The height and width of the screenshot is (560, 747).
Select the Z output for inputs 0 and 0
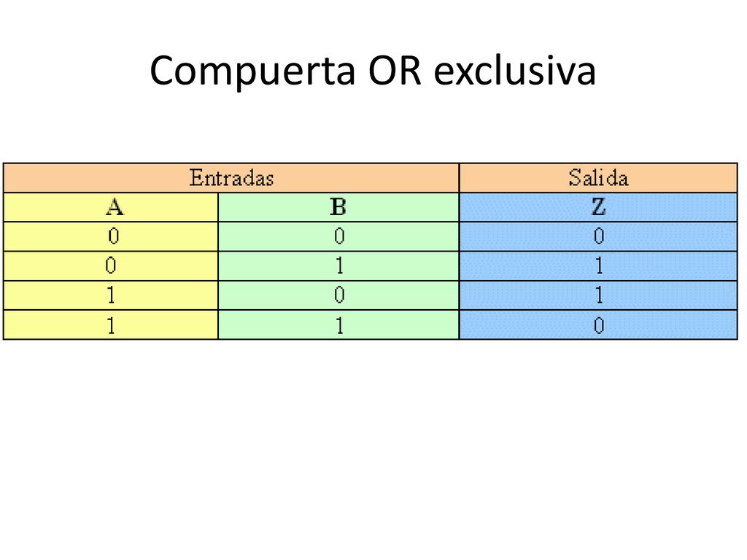coord(598,237)
